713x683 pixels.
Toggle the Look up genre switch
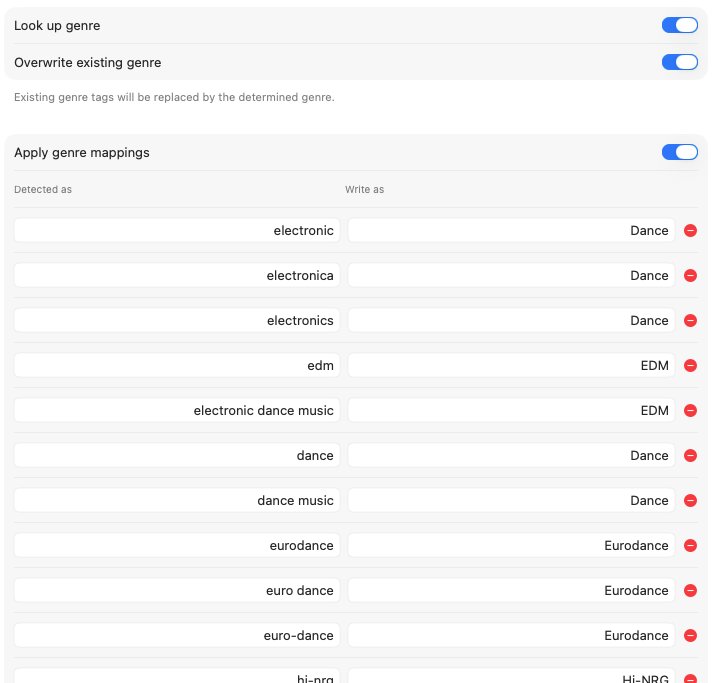(x=679, y=25)
